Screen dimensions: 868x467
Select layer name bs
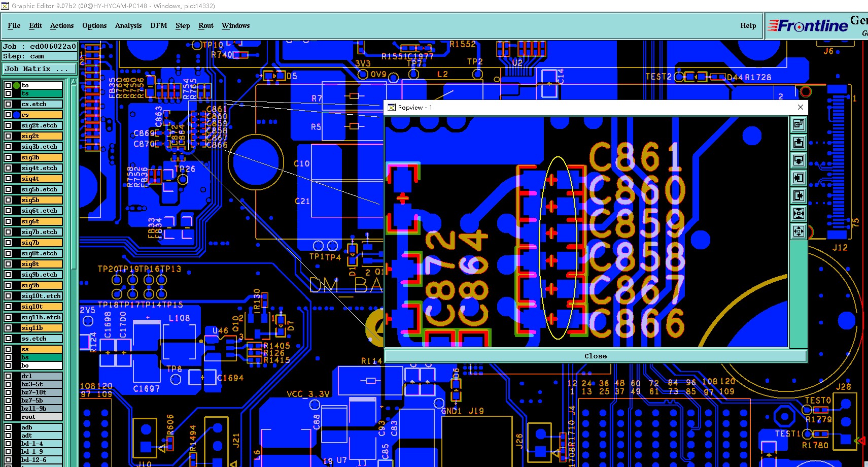point(41,357)
